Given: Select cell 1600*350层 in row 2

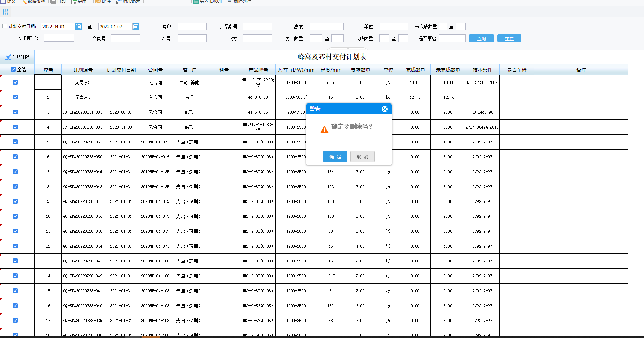Looking at the screenshot, I should (x=296, y=97).
